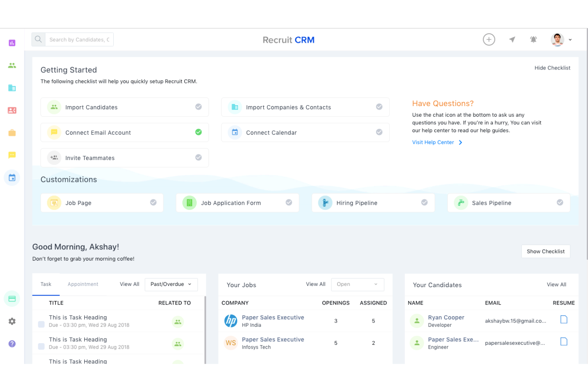Click the help question mark icon
The width and height of the screenshot is (588, 392).
(x=12, y=344)
